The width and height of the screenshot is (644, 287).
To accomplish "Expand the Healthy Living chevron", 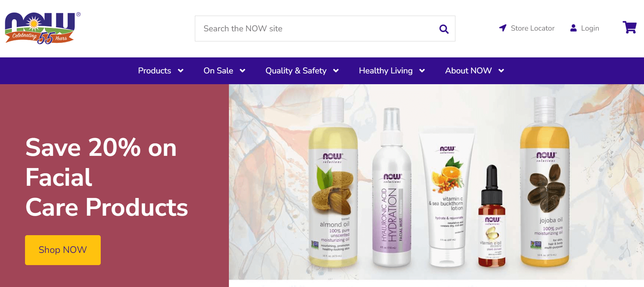I will click(422, 71).
